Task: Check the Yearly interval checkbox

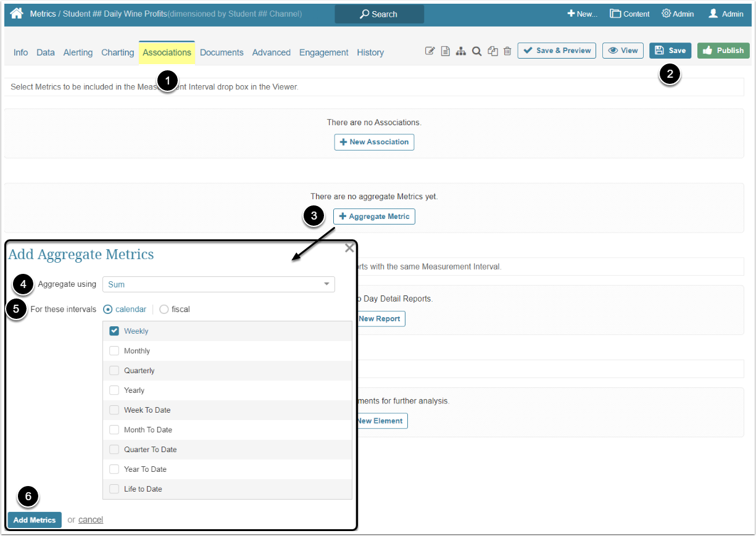Action: 114,390
